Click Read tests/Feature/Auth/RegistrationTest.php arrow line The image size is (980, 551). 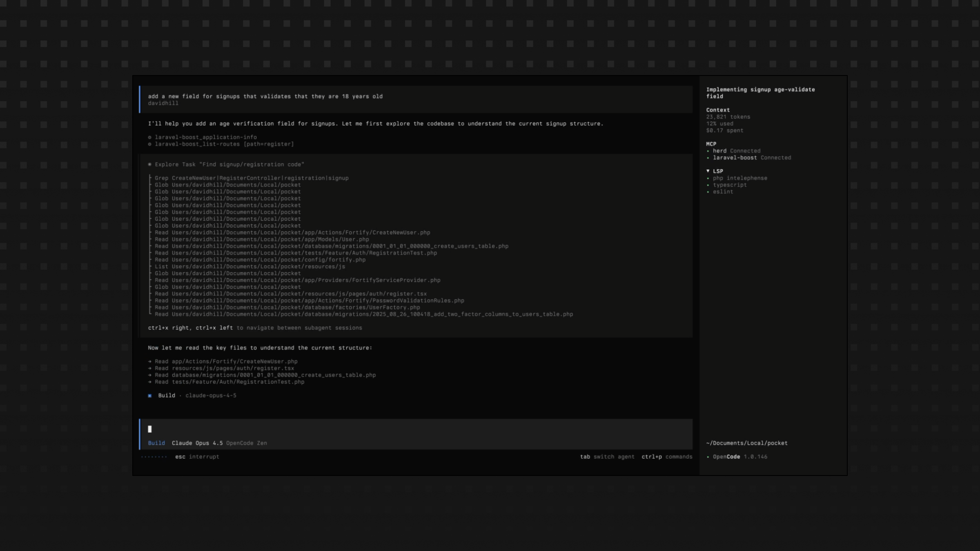click(226, 382)
